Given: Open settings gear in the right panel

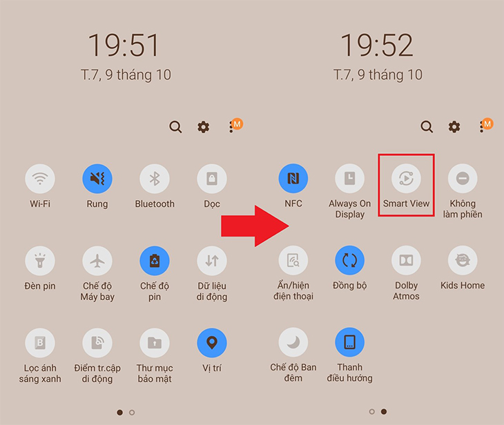Looking at the screenshot, I should pyautogui.click(x=454, y=127).
